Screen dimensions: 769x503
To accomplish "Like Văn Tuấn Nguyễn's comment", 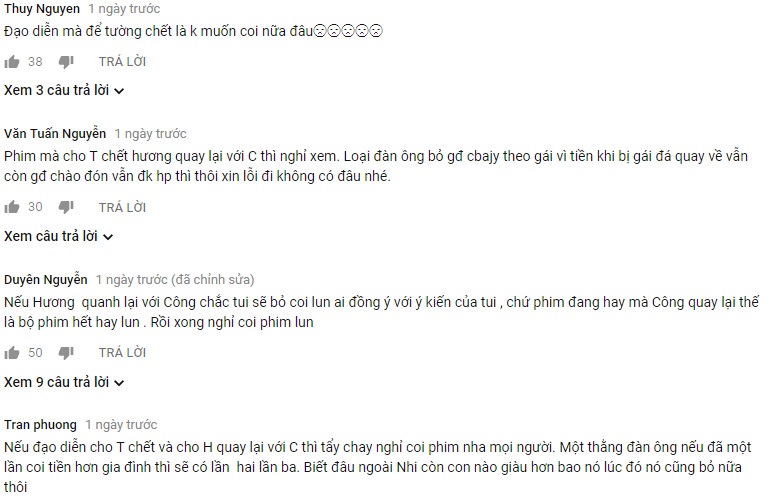I will [x=12, y=207].
